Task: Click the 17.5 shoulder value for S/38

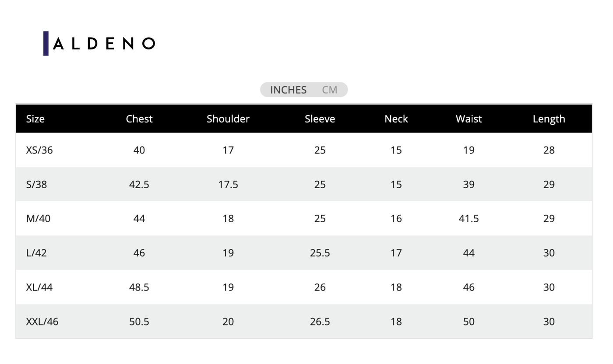Action: tap(228, 185)
